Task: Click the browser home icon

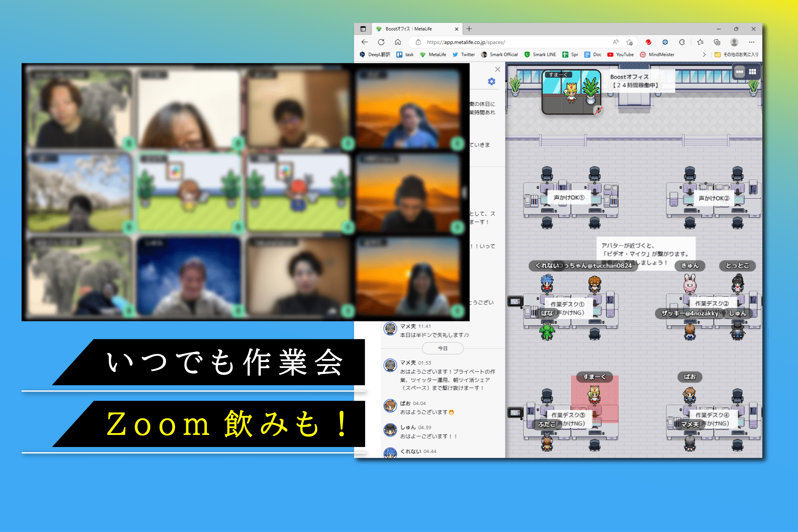Action: click(x=398, y=42)
